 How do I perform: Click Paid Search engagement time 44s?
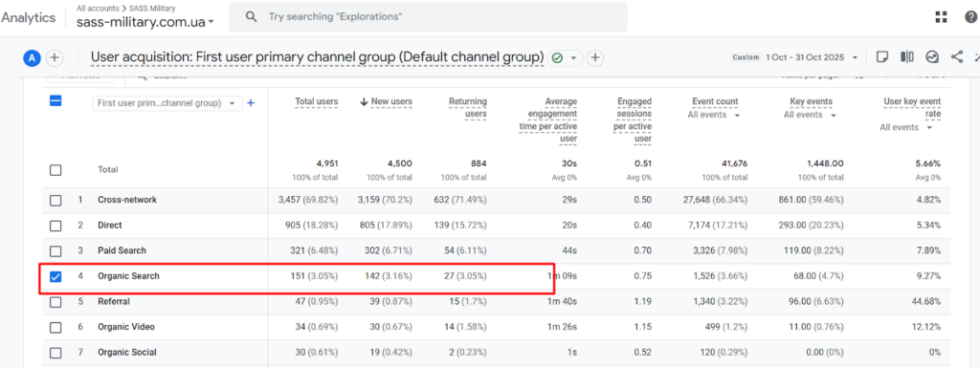[x=569, y=250]
